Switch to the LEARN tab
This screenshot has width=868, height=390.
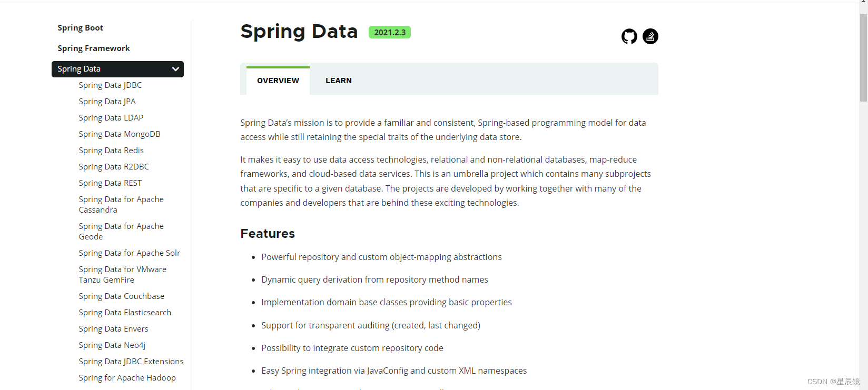click(x=339, y=80)
